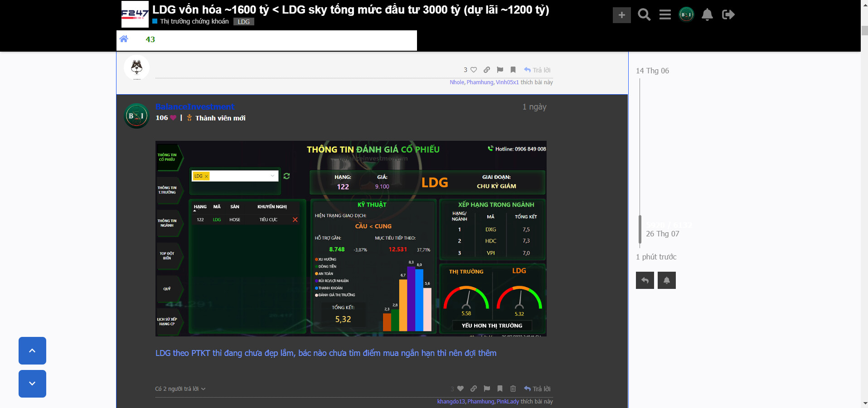Viewport: 868px width, 408px height.
Task: Open the search magnifier in the header
Action: point(644,15)
